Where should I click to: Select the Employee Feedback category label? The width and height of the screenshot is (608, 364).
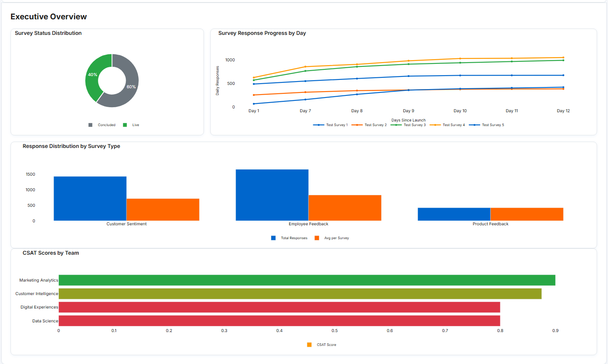(x=309, y=224)
